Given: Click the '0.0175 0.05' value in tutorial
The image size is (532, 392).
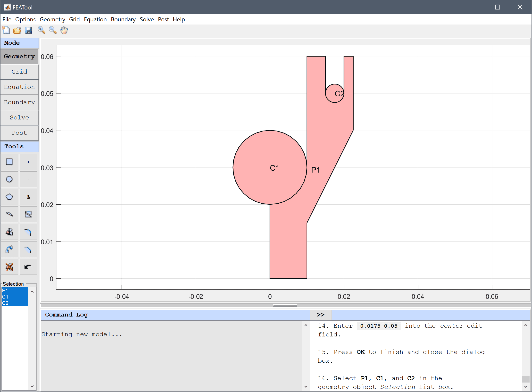Looking at the screenshot, I should point(379,326).
